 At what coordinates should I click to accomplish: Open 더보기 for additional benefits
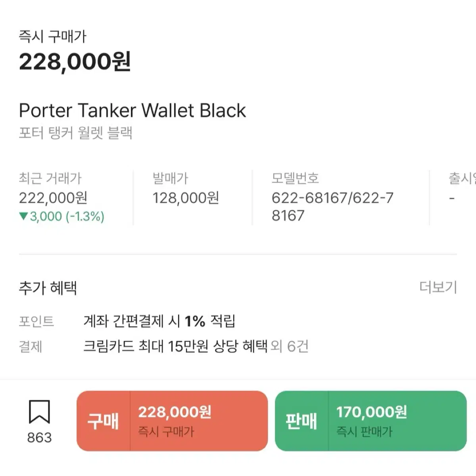(438, 287)
